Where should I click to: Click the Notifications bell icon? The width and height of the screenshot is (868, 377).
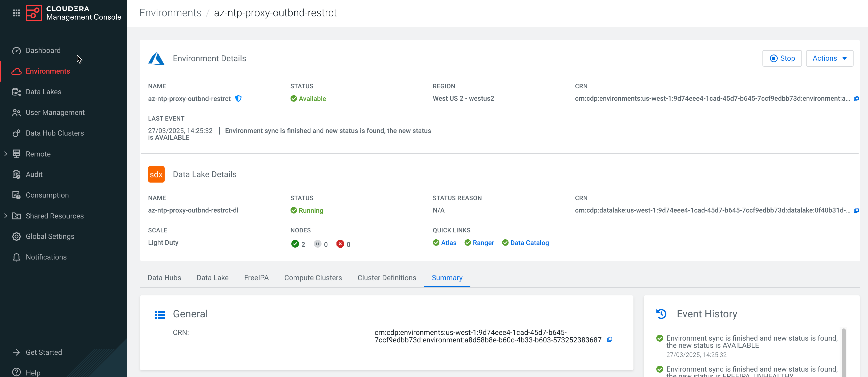pos(16,257)
